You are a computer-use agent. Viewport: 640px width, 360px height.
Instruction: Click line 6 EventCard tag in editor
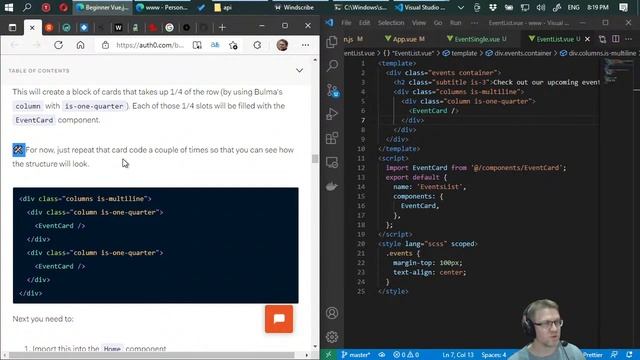point(433,111)
